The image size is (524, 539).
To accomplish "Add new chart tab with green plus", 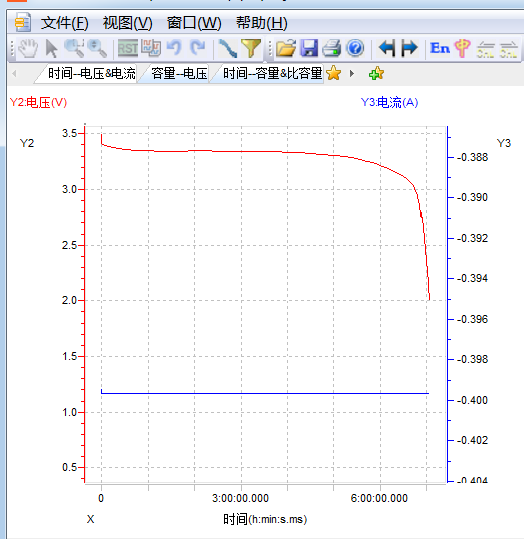I will tap(376, 74).
